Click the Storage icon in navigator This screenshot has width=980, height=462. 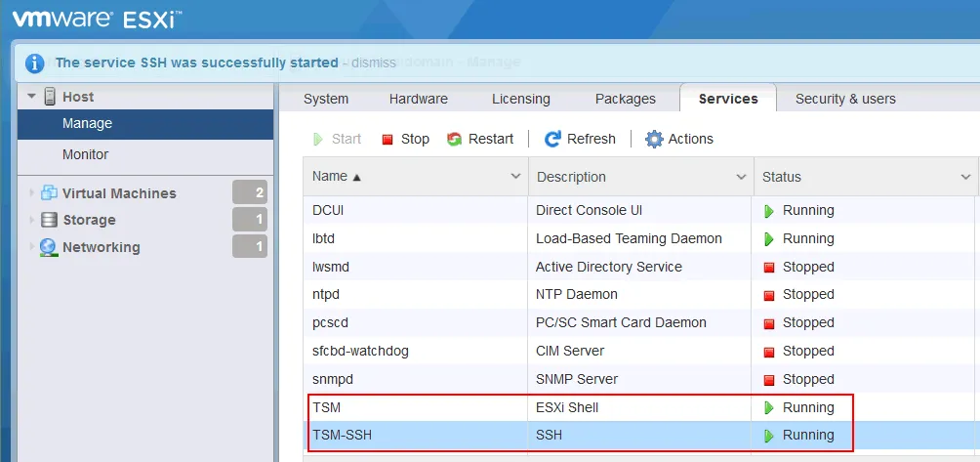pyautogui.click(x=49, y=220)
